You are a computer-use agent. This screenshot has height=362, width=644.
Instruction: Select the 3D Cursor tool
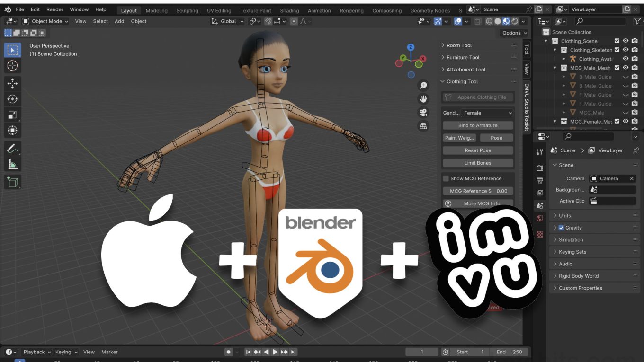[13, 66]
